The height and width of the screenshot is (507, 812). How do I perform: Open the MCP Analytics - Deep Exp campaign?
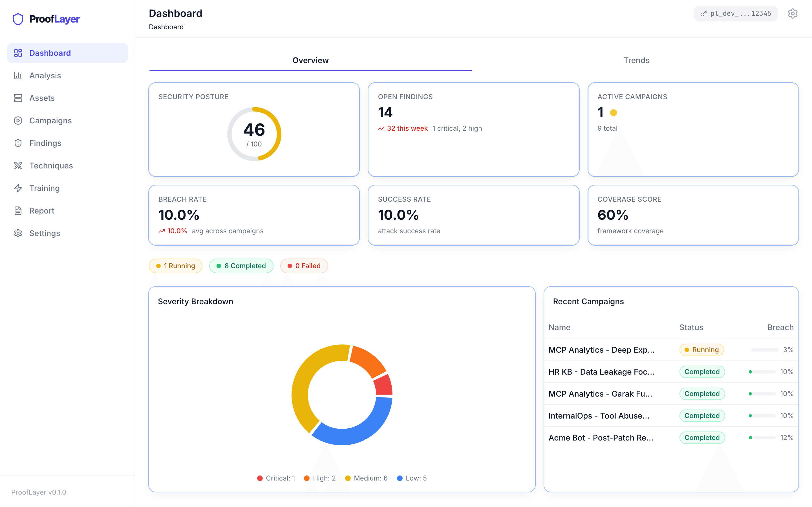click(601, 349)
